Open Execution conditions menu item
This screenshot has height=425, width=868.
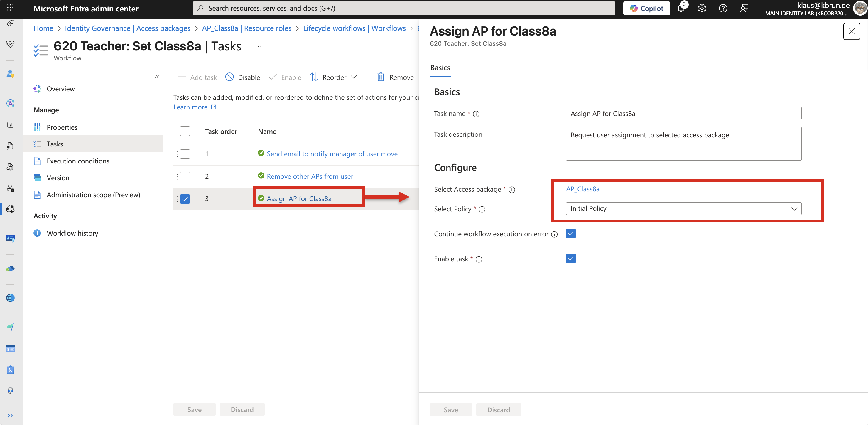(x=78, y=161)
